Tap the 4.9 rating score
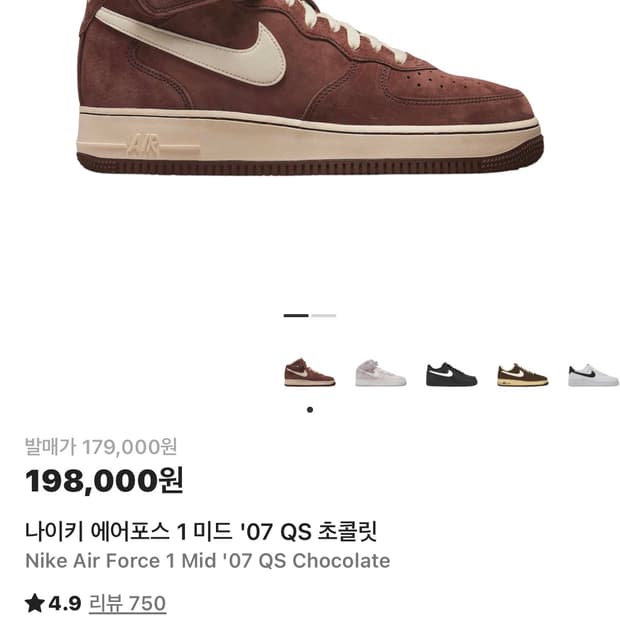This screenshot has width=620, height=620. (65, 603)
